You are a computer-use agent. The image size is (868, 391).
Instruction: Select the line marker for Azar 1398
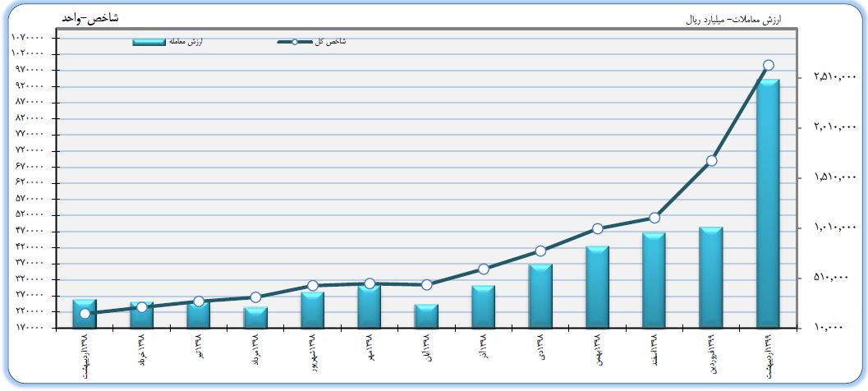point(484,269)
